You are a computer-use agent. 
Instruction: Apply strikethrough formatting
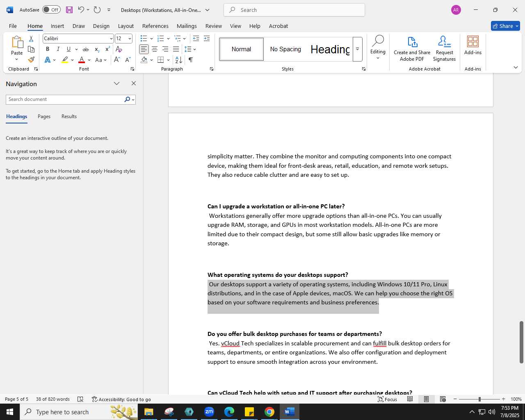coord(86,49)
